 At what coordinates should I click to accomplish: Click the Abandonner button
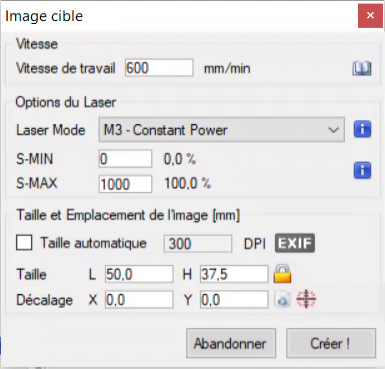(231, 343)
